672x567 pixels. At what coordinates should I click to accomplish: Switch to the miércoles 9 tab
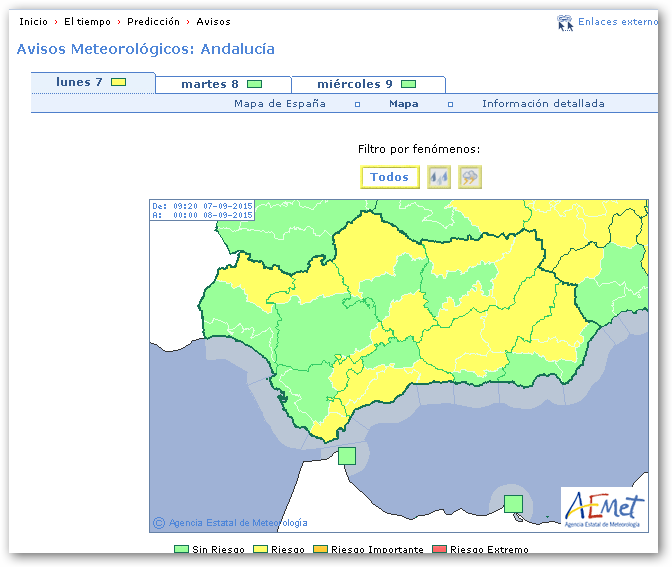(x=355, y=84)
